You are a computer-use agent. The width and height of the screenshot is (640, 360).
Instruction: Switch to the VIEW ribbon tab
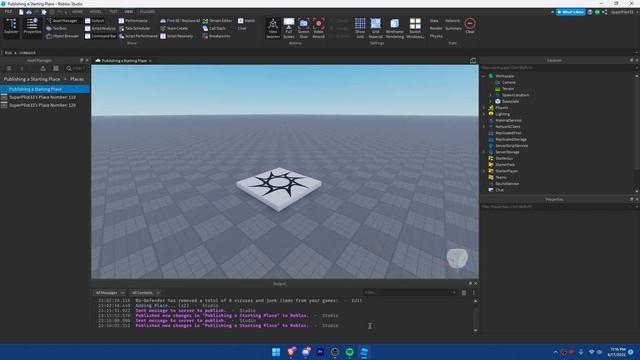[x=129, y=12]
